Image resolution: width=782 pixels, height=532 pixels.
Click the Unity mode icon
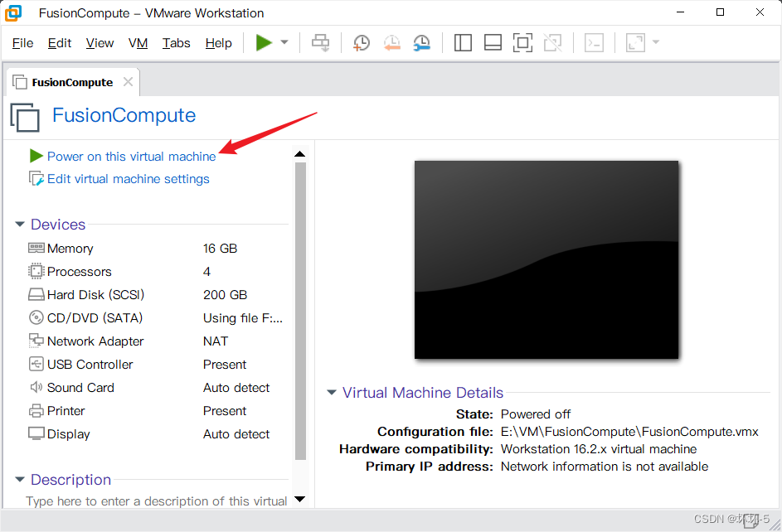(x=552, y=43)
